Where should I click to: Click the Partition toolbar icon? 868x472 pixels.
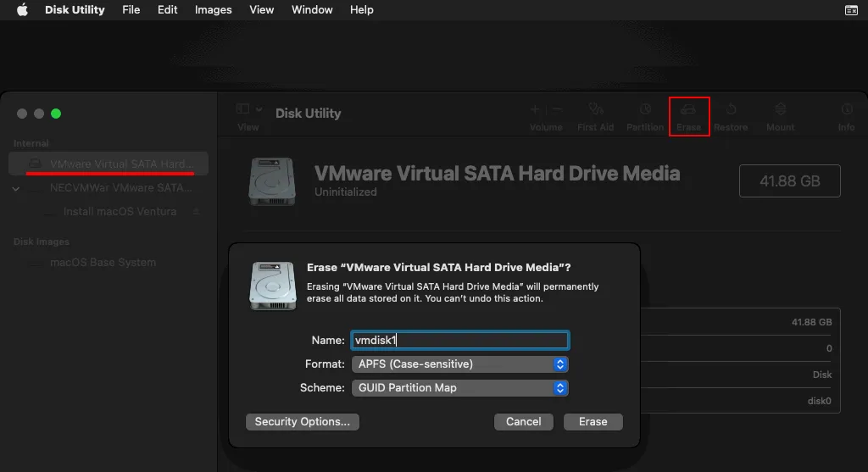(x=645, y=111)
